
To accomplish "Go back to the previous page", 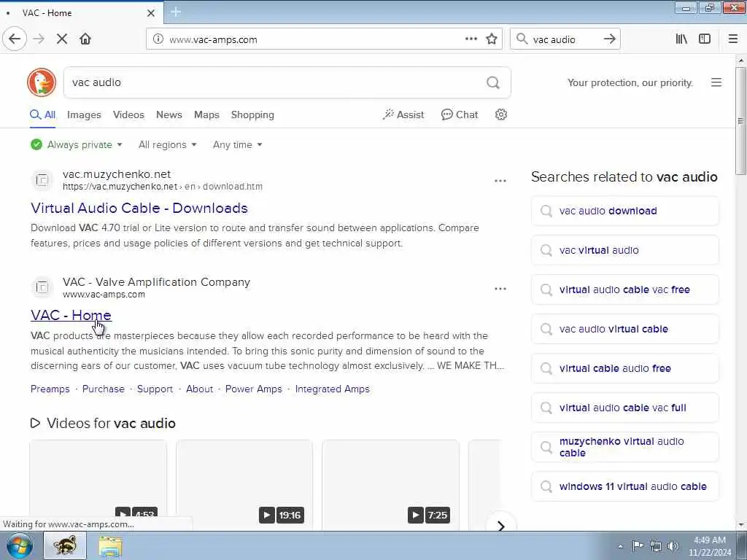I will (15, 39).
